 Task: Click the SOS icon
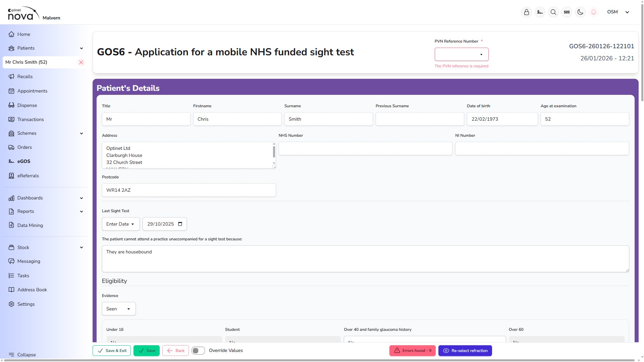pos(567,12)
